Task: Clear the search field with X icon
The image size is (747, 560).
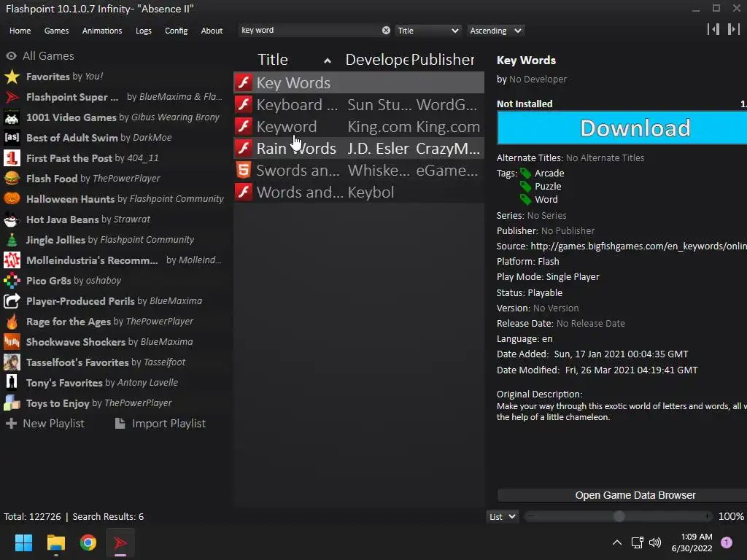Action: pos(387,31)
